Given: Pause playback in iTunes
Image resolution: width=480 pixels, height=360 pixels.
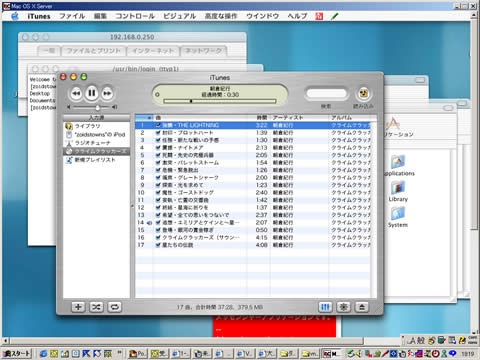Looking at the screenshot, I should (92, 93).
